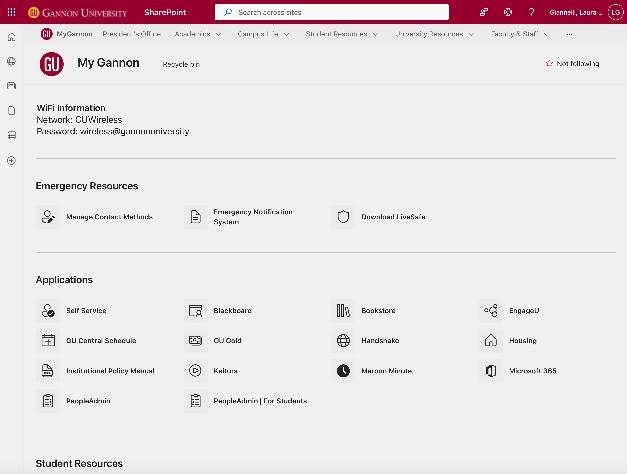Click the Kaltura play icon

[196, 371]
